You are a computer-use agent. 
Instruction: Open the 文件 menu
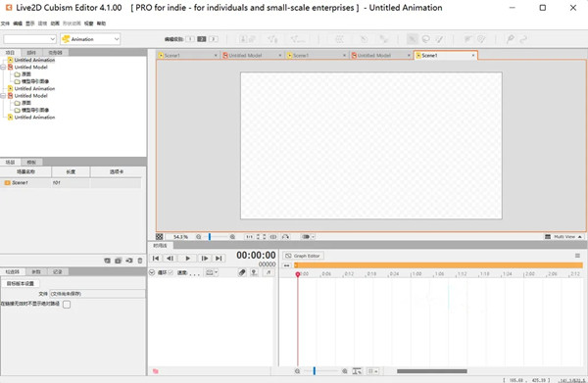click(x=5, y=24)
